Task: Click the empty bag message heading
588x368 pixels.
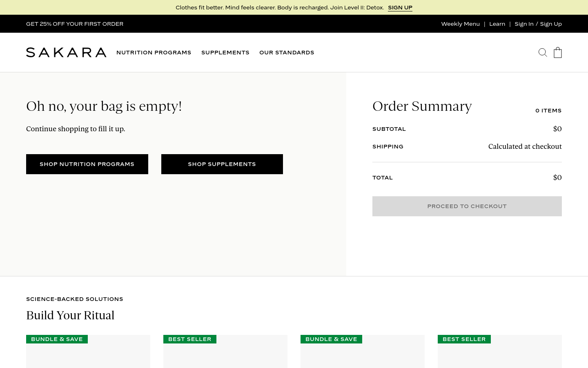Action: tap(104, 106)
